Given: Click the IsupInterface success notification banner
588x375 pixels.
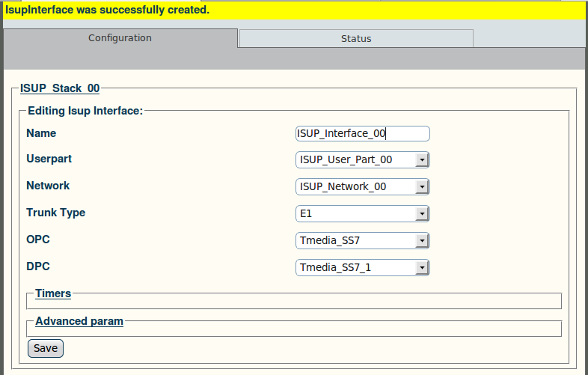Looking at the screenshot, I should pos(294,10).
